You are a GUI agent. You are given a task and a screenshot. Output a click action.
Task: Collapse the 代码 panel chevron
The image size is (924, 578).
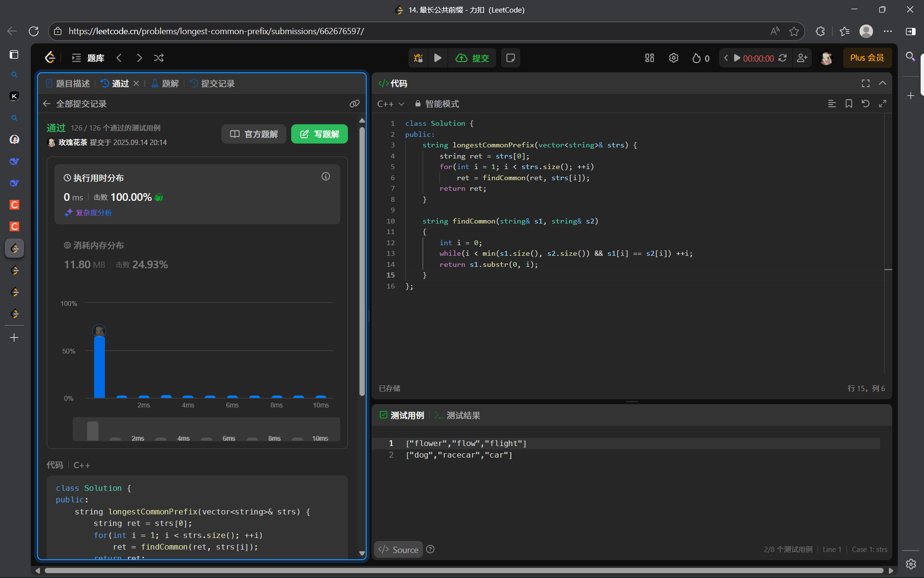[883, 83]
